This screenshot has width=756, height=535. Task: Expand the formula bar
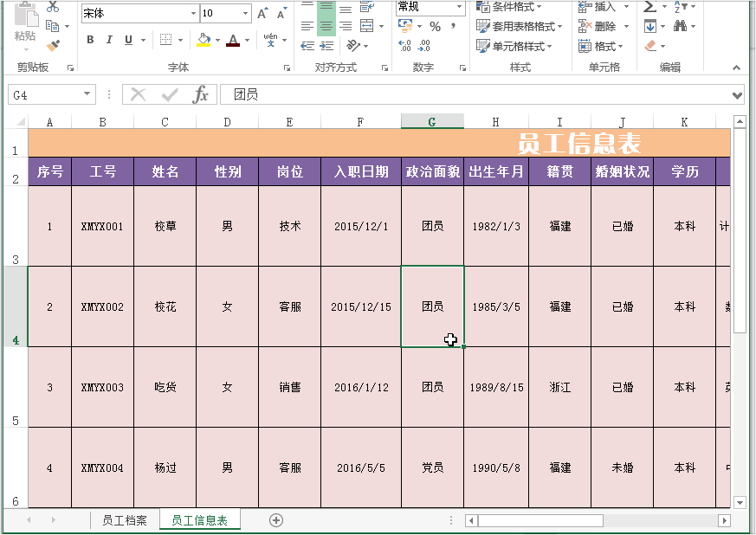737,95
